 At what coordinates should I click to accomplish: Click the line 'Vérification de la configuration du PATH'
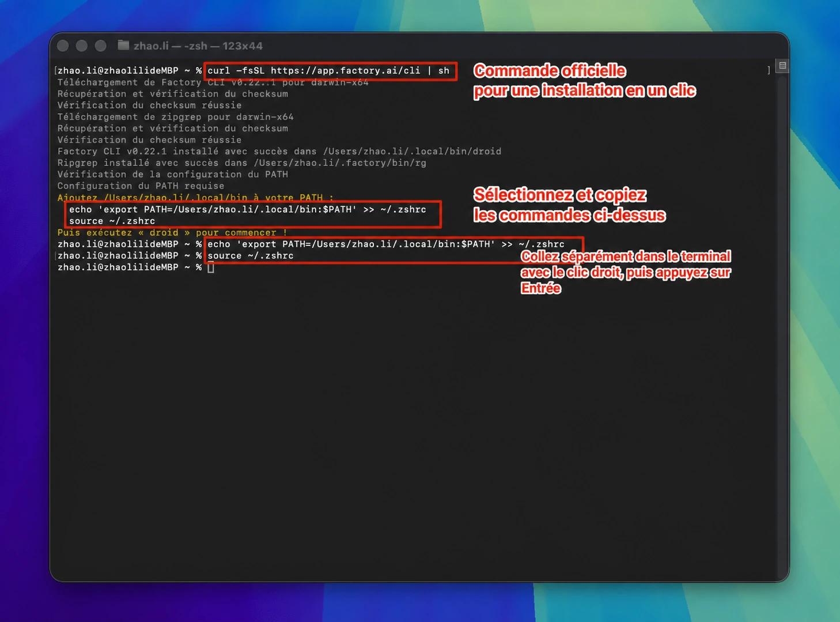173,175
